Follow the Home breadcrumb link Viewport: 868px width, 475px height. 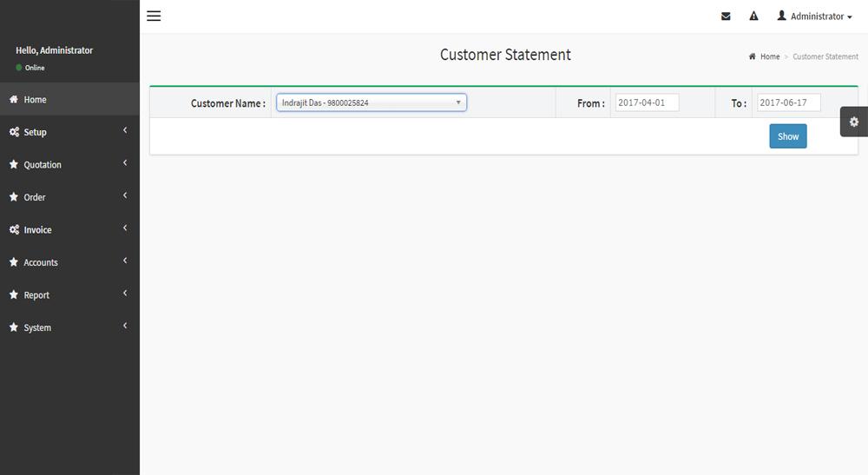769,56
